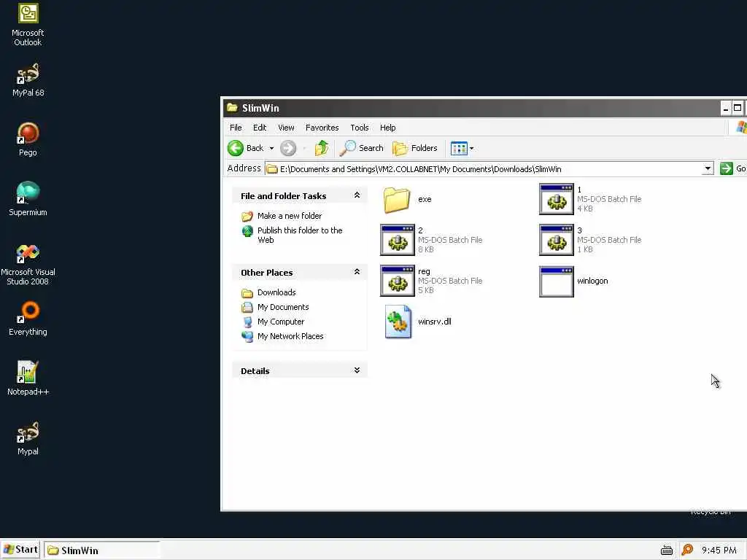Open the Edit menu

260,128
